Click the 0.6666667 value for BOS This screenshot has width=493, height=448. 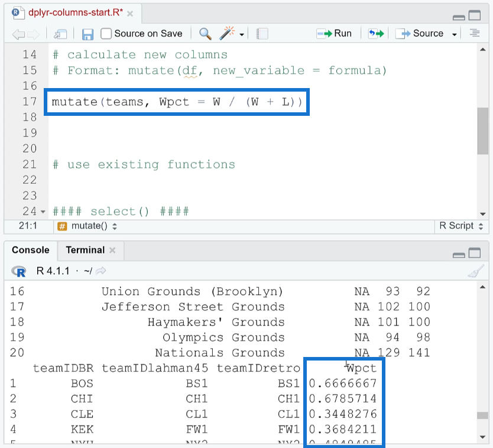click(343, 383)
